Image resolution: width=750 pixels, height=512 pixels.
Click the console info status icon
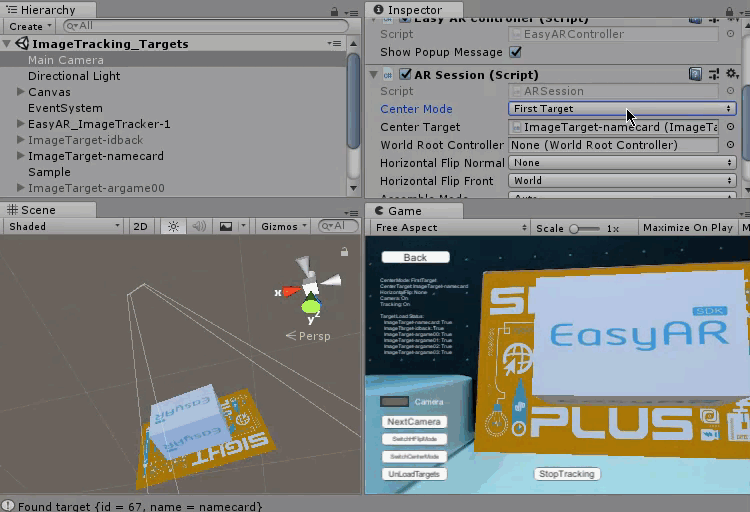click(8, 506)
